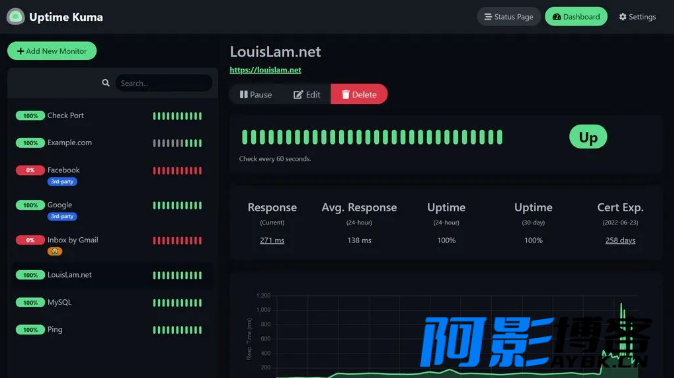This screenshot has height=378, width=674.
Task: Click the Uptime Kuma logo icon
Action: [x=15, y=17]
